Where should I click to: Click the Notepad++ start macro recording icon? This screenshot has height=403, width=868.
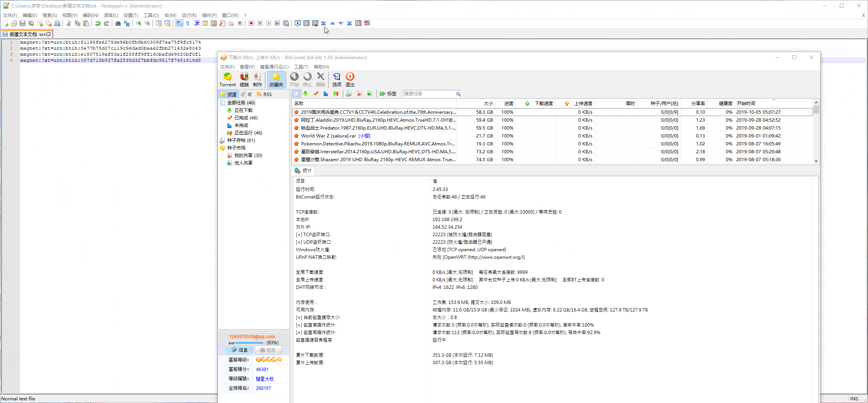[x=251, y=23]
